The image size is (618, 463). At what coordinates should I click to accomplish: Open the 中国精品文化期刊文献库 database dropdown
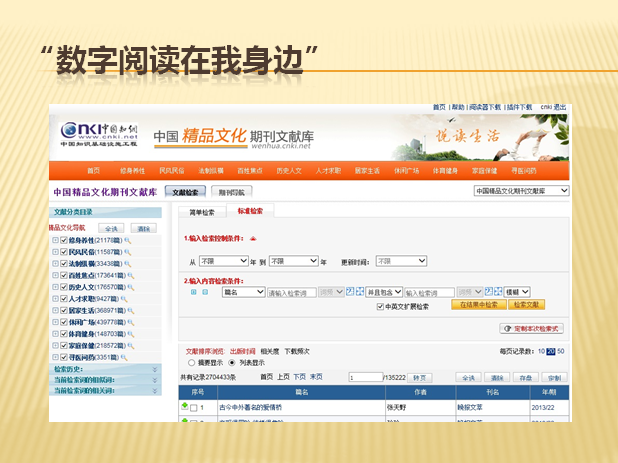(520, 190)
